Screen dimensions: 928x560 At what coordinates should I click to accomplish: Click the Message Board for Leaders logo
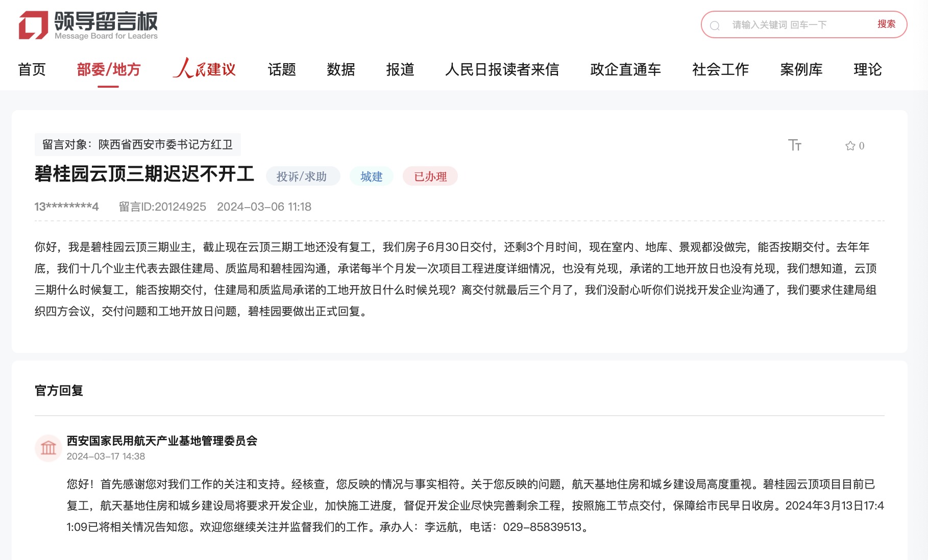[88, 25]
